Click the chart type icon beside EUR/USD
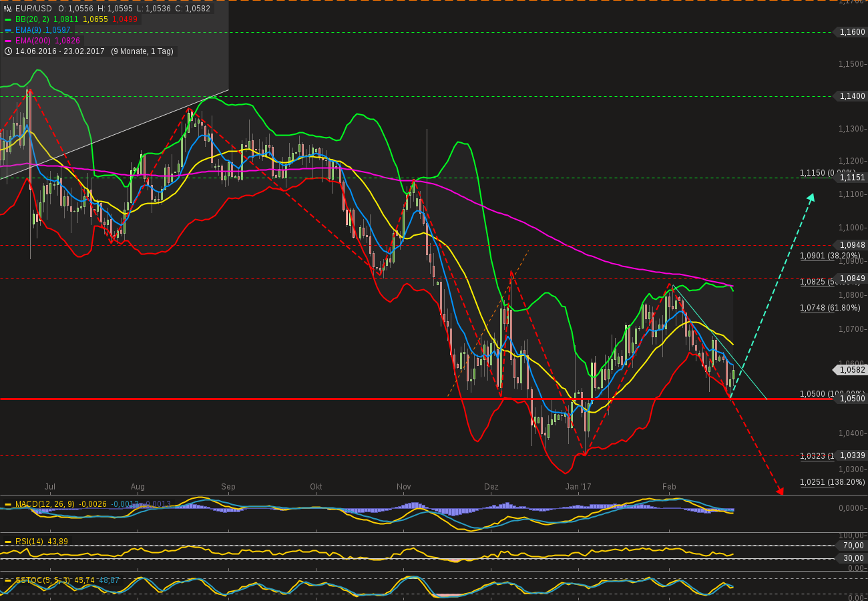This screenshot has width=868, height=601. [8, 9]
